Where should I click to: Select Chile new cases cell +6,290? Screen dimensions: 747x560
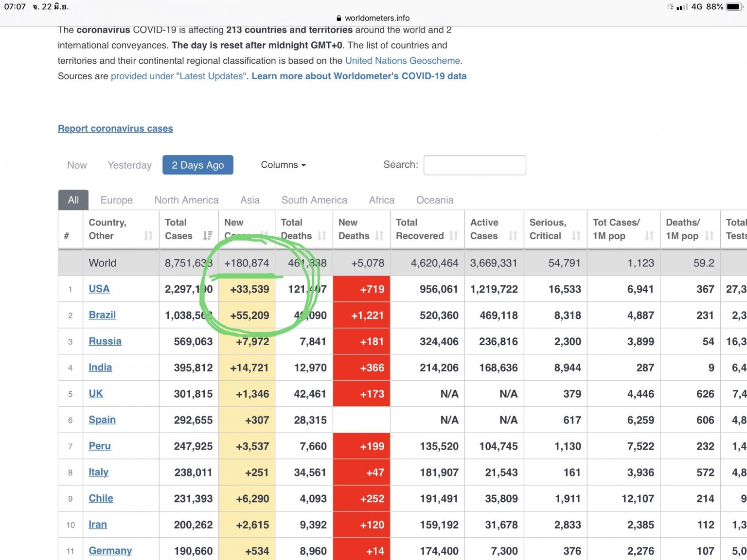tap(247, 499)
